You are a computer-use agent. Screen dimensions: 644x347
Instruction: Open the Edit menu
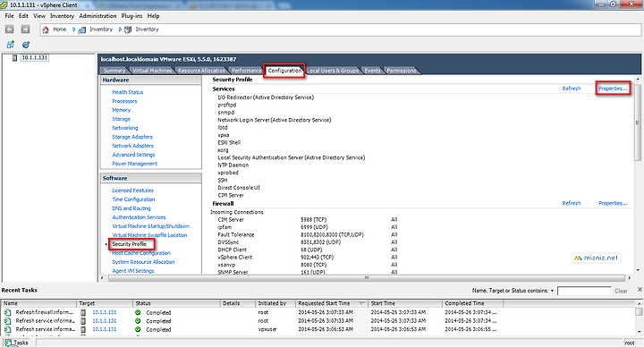click(23, 15)
